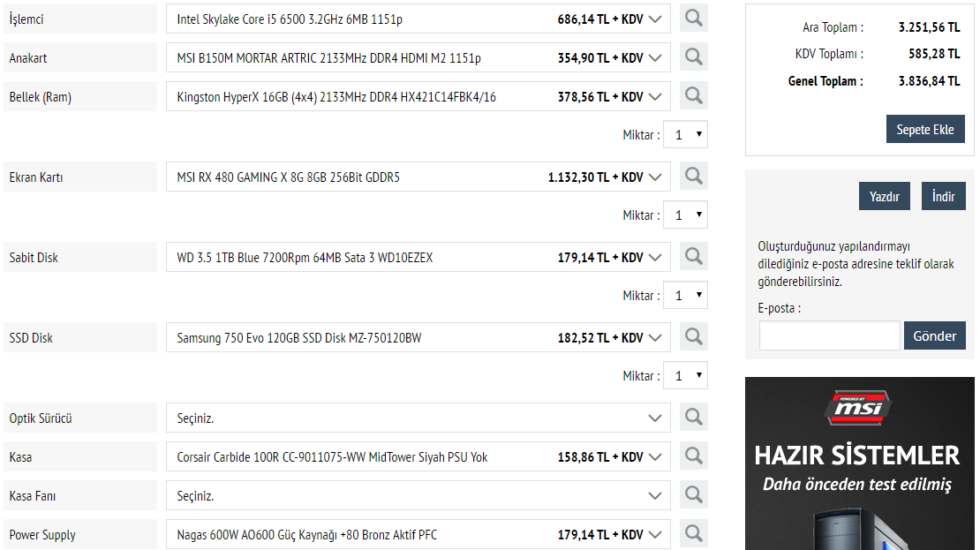Search products for Sabit Disk row
The image size is (980, 550).
[x=693, y=257]
